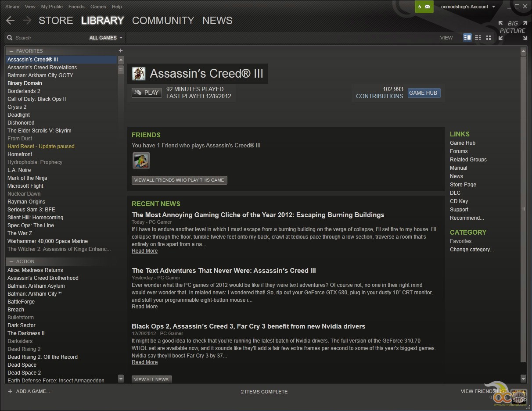Click the details pane scroll-up arrow
The image size is (532, 411).
523,51
